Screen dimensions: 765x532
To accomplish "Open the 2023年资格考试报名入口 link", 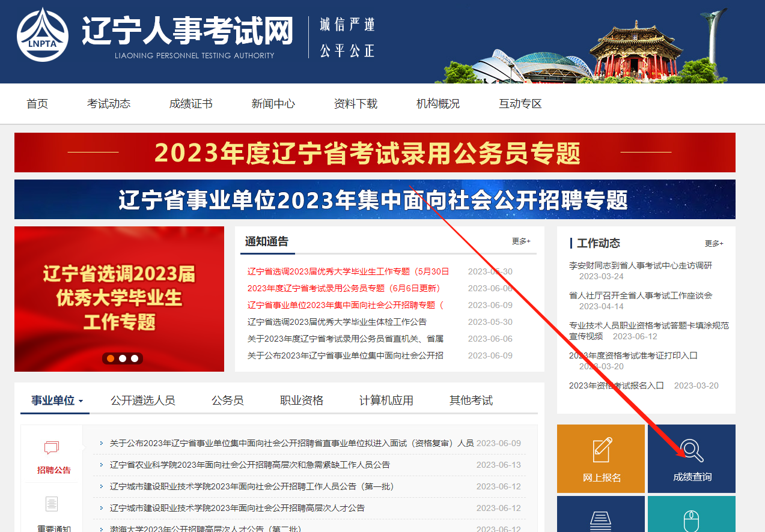I will click(617, 385).
